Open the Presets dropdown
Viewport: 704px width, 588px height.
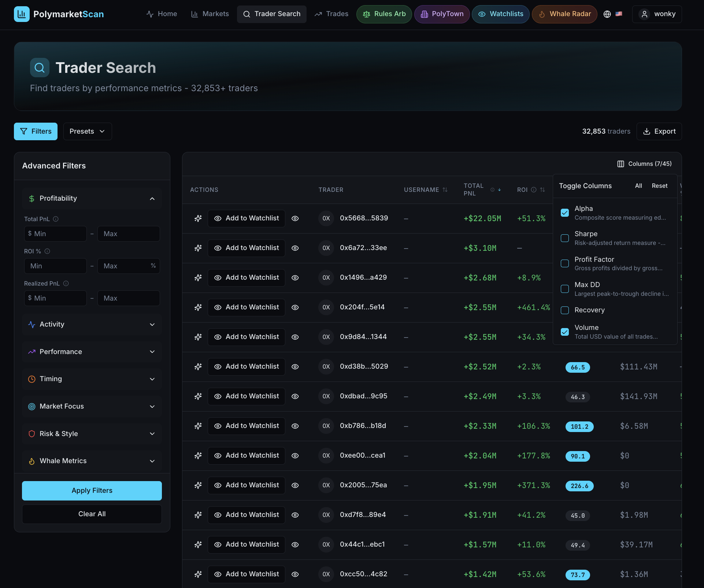tap(87, 131)
